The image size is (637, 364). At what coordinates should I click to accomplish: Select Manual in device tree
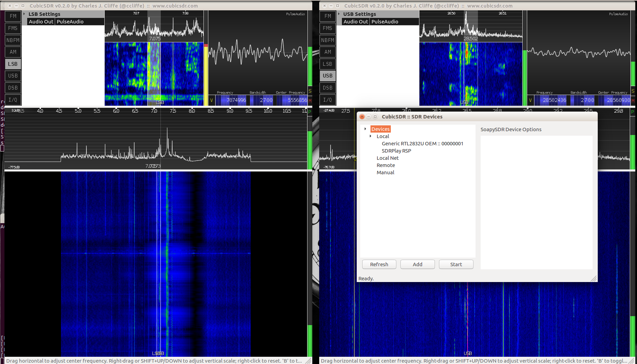tap(385, 173)
